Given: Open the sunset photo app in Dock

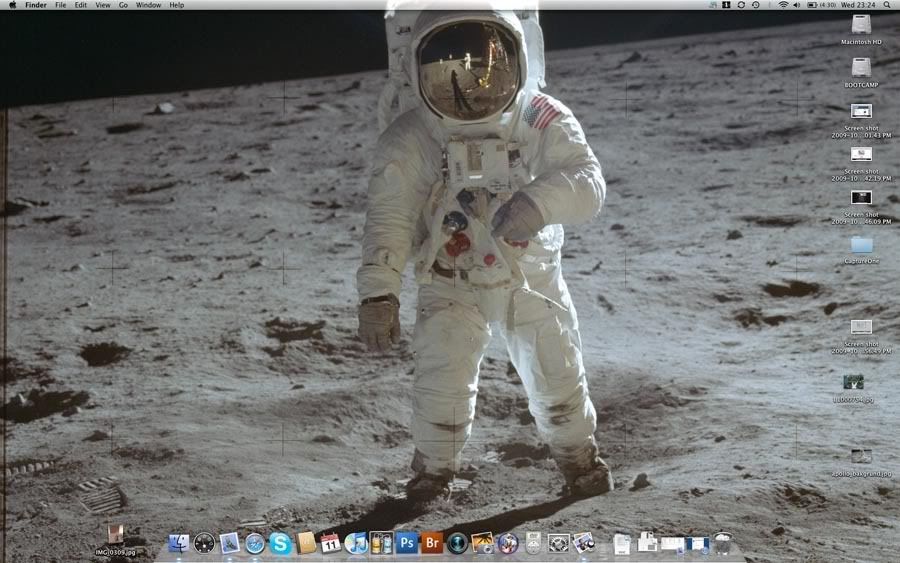Looking at the screenshot, I should click(x=483, y=542).
